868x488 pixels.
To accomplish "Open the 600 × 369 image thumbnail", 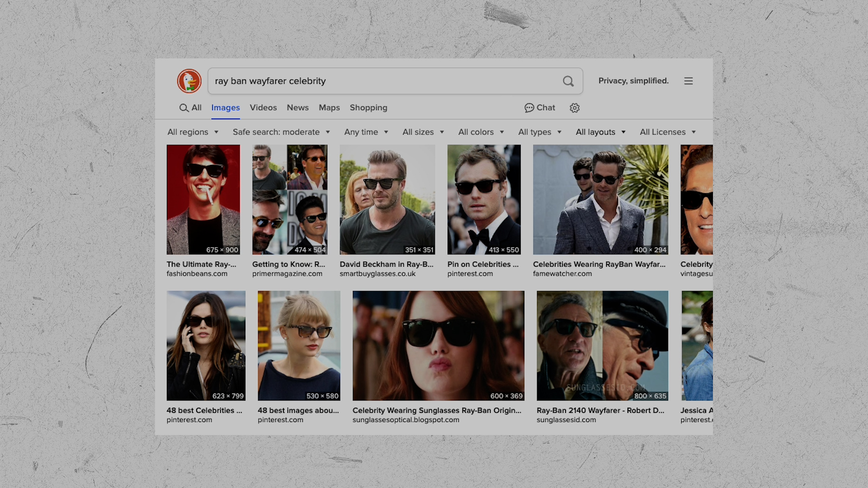I will point(439,346).
